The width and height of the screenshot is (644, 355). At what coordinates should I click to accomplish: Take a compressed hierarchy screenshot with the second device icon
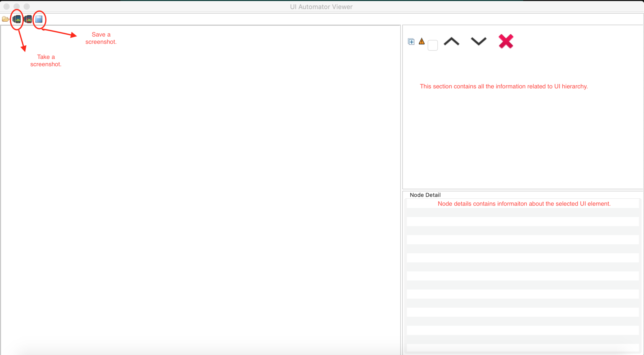click(x=28, y=19)
